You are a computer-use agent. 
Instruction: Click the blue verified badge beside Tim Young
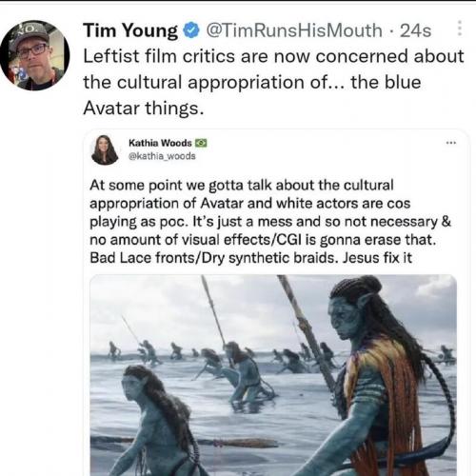190,30
